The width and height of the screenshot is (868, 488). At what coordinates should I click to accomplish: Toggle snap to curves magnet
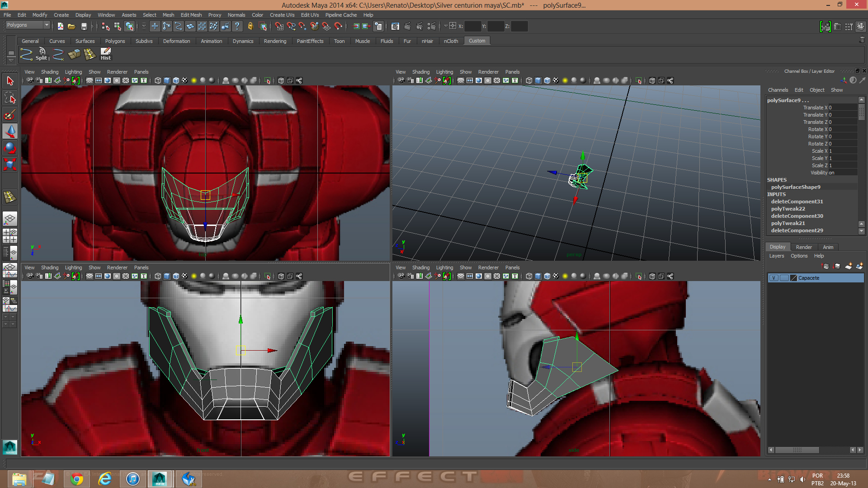291,26
